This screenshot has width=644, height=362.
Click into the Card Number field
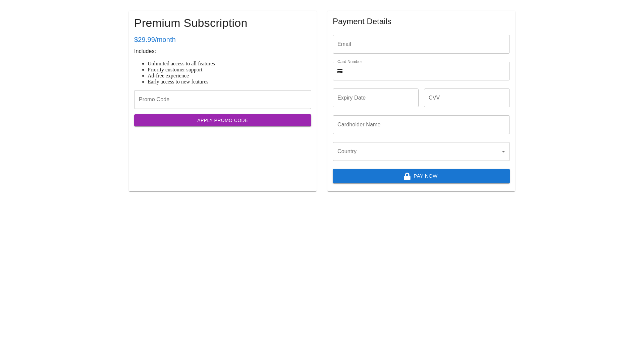coord(426,71)
